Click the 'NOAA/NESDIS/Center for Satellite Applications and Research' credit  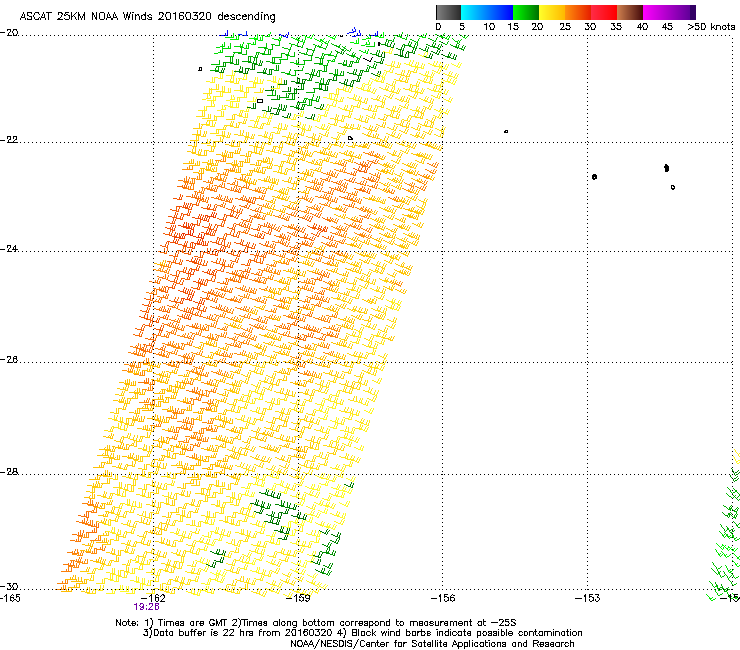pos(432,644)
